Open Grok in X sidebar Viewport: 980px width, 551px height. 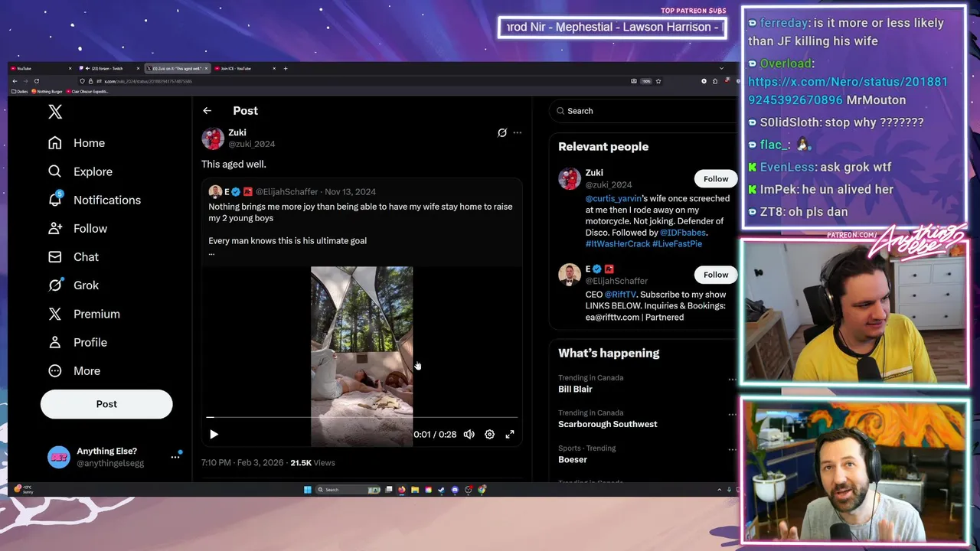(x=73, y=285)
